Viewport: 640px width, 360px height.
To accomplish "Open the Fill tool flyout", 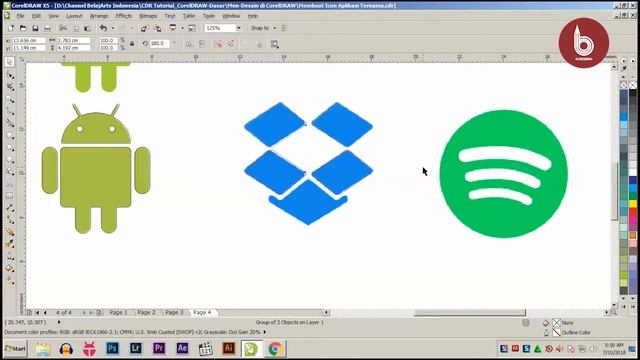I will [x=10, y=269].
